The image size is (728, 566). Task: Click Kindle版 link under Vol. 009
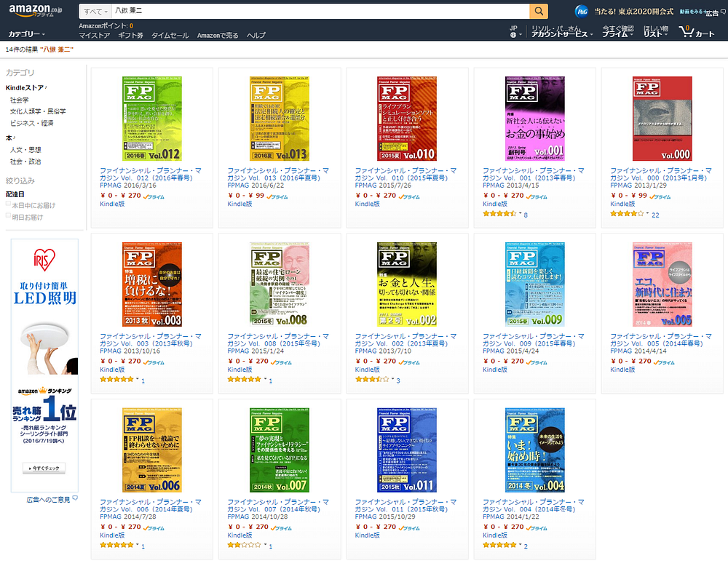(x=495, y=370)
